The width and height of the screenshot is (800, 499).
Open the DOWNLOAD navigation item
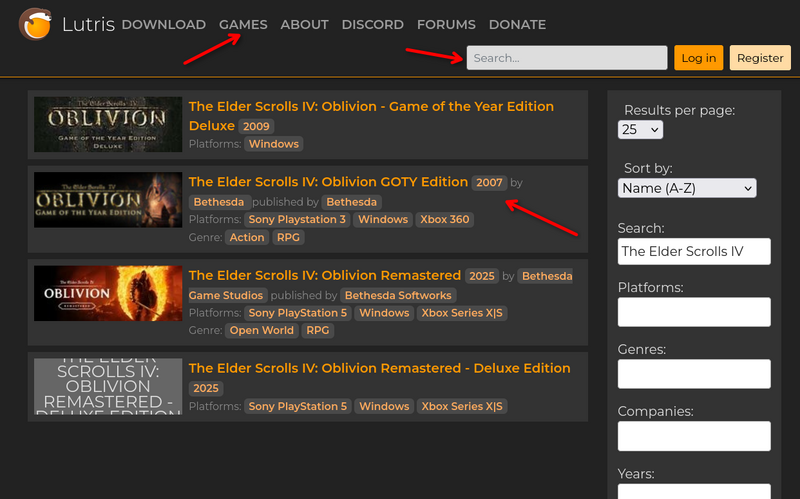point(163,24)
